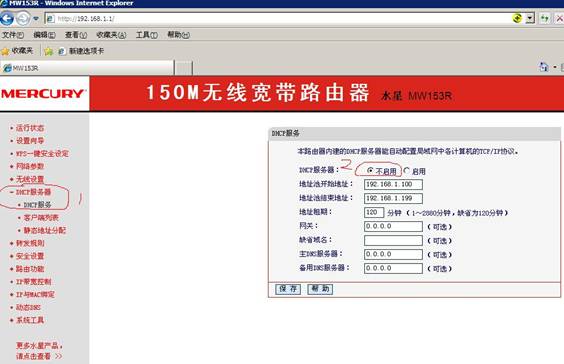Expand 安全设置 in the sidebar
This screenshot has width=564, height=364.
tap(30, 256)
